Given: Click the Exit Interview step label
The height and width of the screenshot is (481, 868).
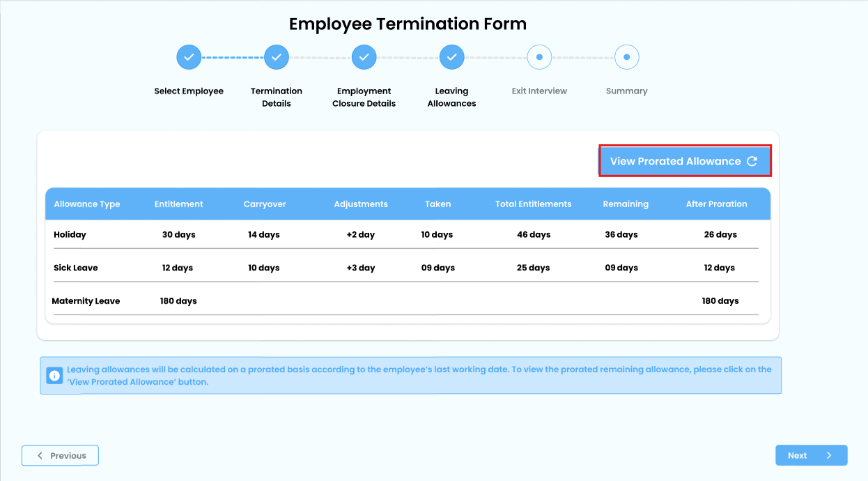Looking at the screenshot, I should (x=539, y=91).
